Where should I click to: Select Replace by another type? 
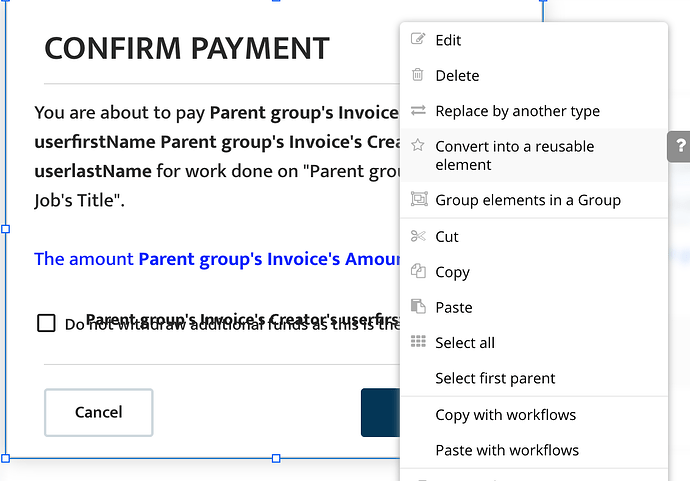534,111
